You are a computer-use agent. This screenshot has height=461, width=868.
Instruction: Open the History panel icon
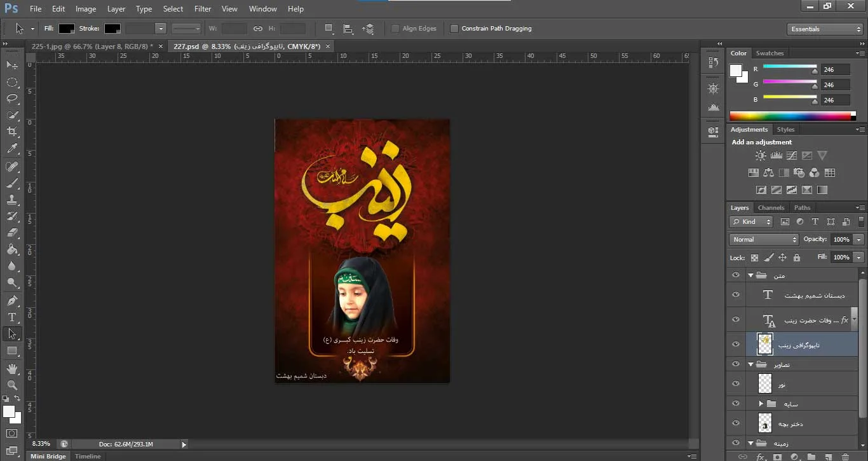pos(713,63)
